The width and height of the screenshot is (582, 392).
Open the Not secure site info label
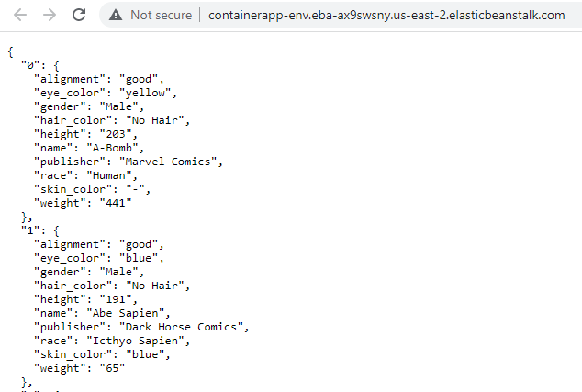point(161,16)
